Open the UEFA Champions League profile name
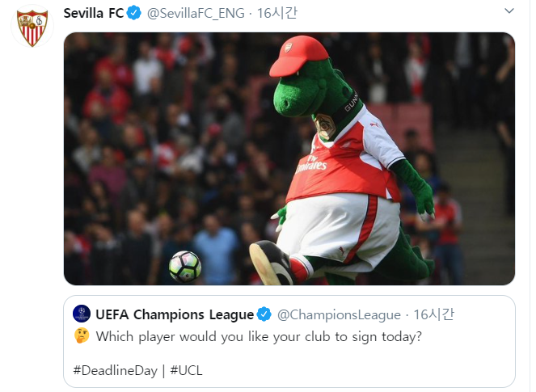Image resolution: width=536 pixels, height=392 pixels. (174, 314)
